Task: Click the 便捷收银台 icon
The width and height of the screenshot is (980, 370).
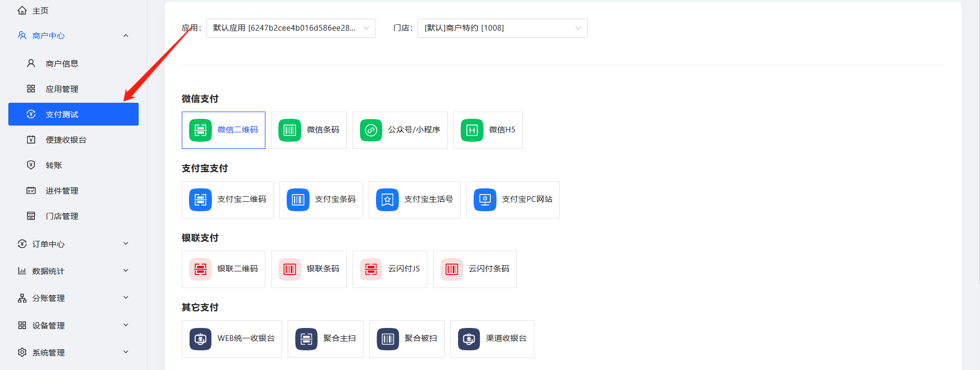Action: tap(31, 140)
